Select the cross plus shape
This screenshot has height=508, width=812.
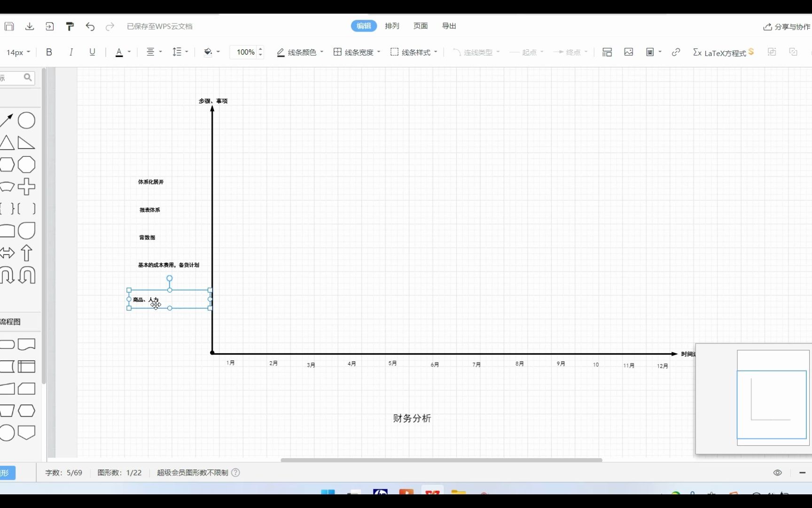pyautogui.click(x=26, y=187)
